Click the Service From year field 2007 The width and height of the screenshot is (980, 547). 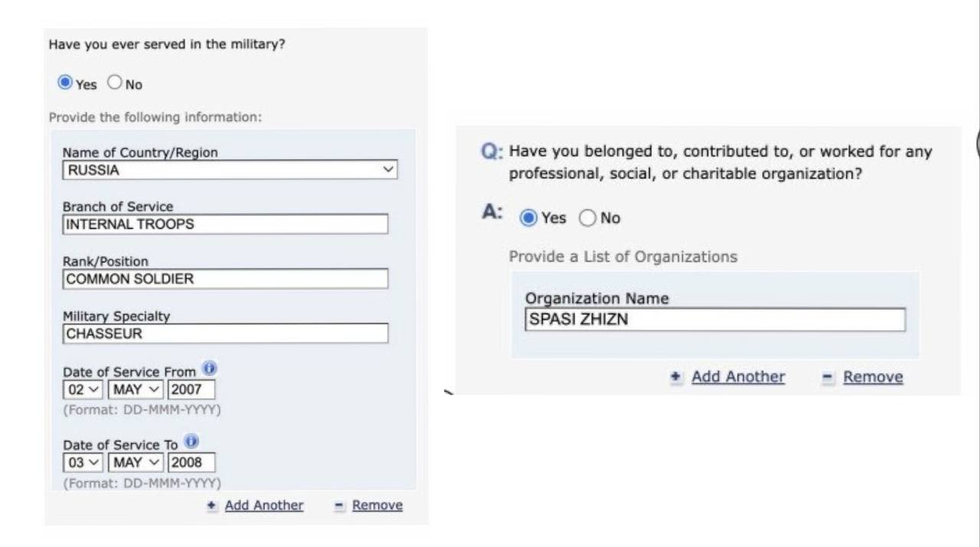pos(191,389)
